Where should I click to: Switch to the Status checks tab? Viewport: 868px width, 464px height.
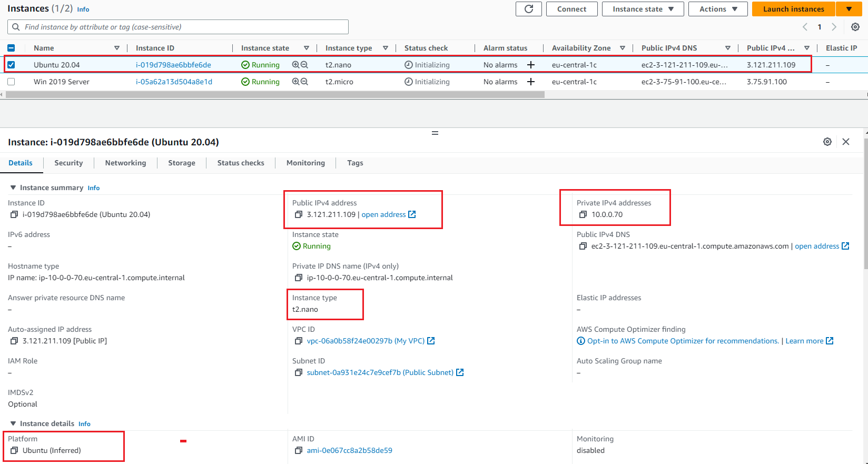241,163
